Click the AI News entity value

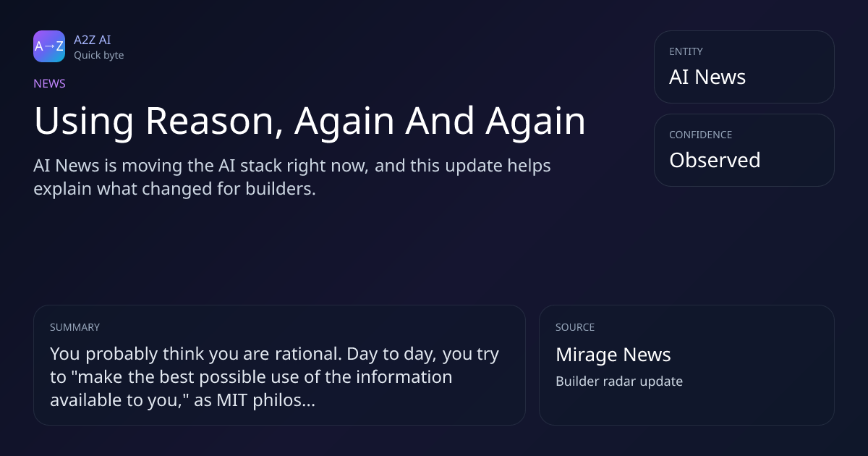[707, 77]
